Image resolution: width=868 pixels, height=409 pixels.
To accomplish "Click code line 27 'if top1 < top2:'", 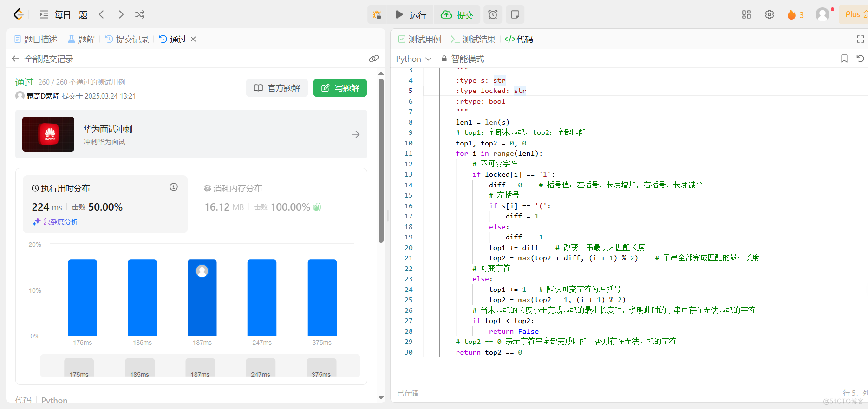I will coord(503,321).
